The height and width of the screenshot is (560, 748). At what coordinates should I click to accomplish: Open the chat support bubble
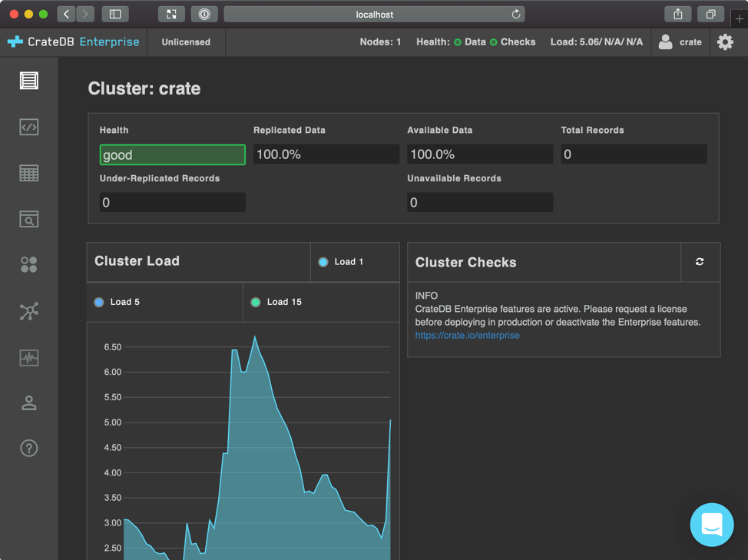pos(712,525)
